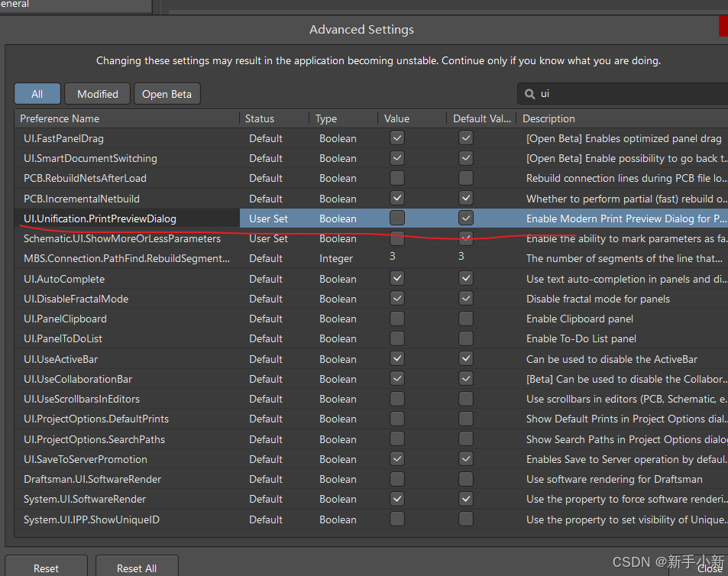This screenshot has width=728, height=576.
Task: Uncheck the UI.AutoComplete Value checkbox
Action: [x=397, y=279]
